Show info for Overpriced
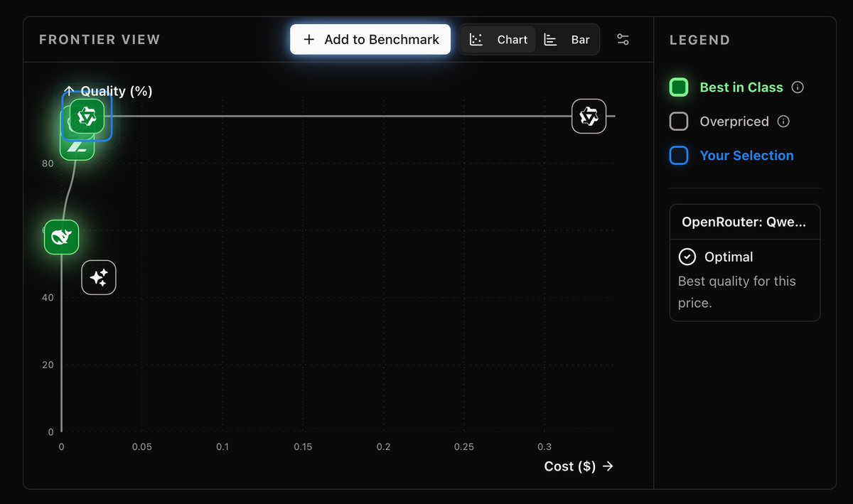This screenshot has width=853, height=504. 783,122
